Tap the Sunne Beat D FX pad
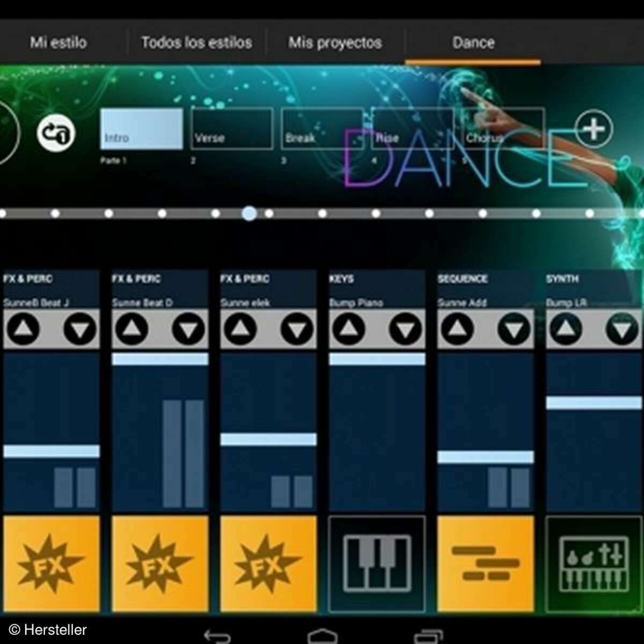The image size is (644, 644). 160,563
